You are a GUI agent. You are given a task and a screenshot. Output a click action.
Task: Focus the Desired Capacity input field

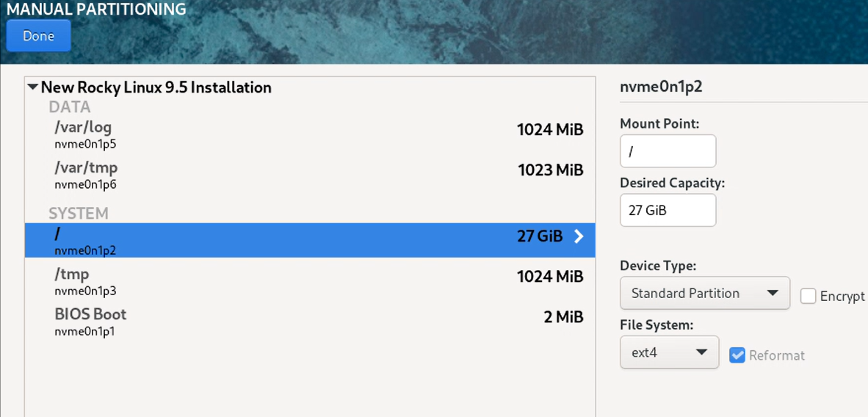[x=668, y=210]
